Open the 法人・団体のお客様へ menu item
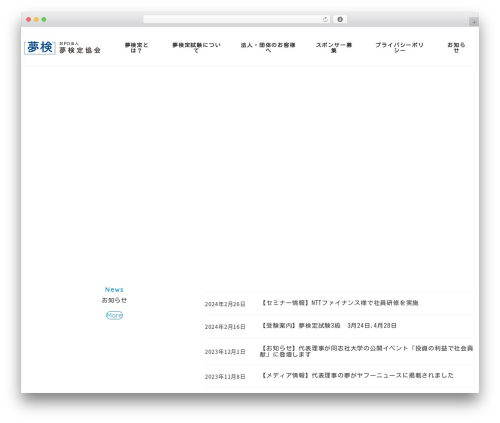The width and height of the screenshot is (500, 423). click(268, 48)
